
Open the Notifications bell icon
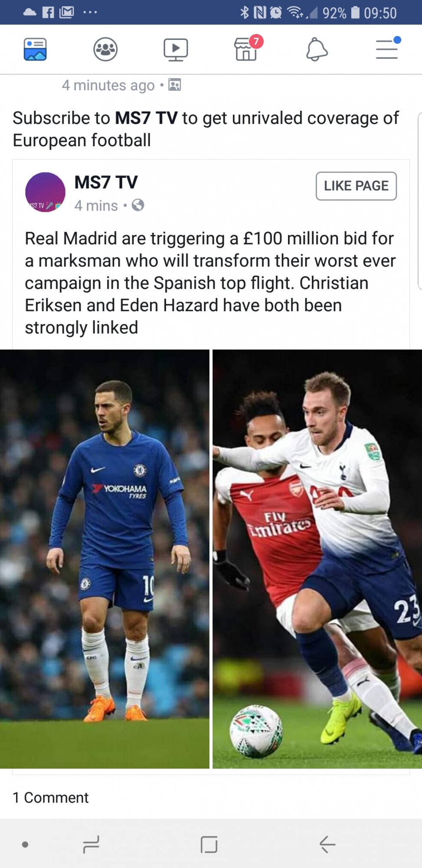[317, 49]
